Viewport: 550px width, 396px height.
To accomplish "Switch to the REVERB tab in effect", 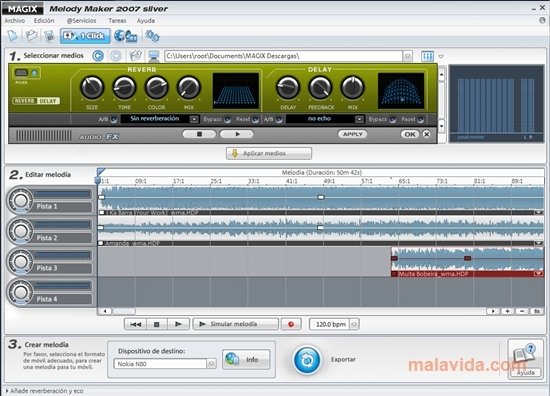I will coord(25,101).
